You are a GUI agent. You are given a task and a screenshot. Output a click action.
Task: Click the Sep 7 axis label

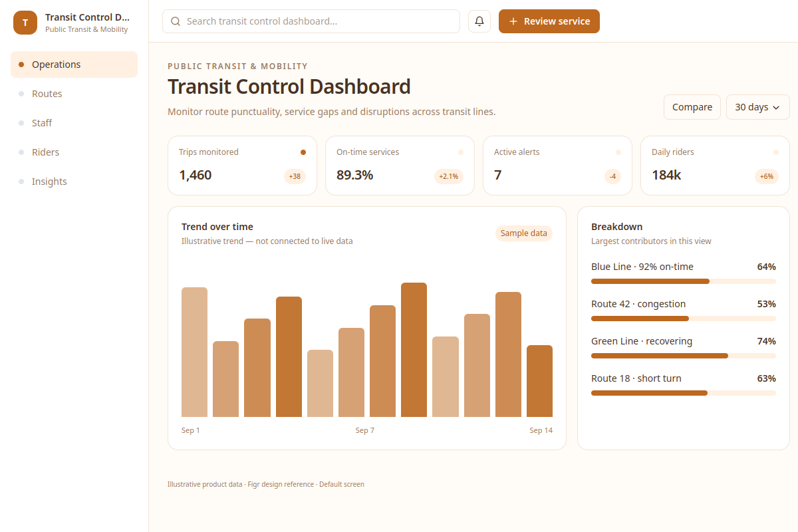[x=365, y=430]
